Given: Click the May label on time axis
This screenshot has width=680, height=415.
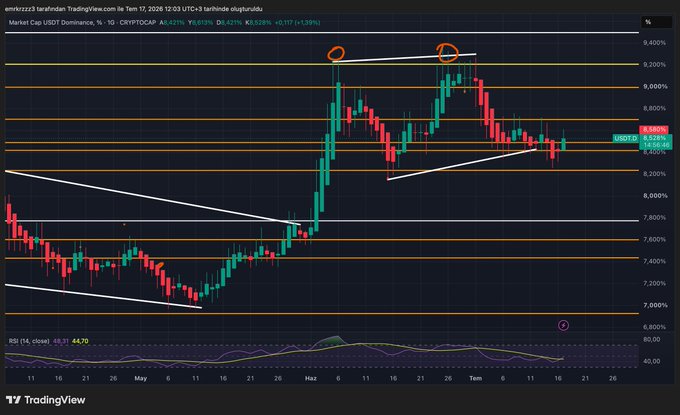Looking at the screenshot, I should (141, 379).
